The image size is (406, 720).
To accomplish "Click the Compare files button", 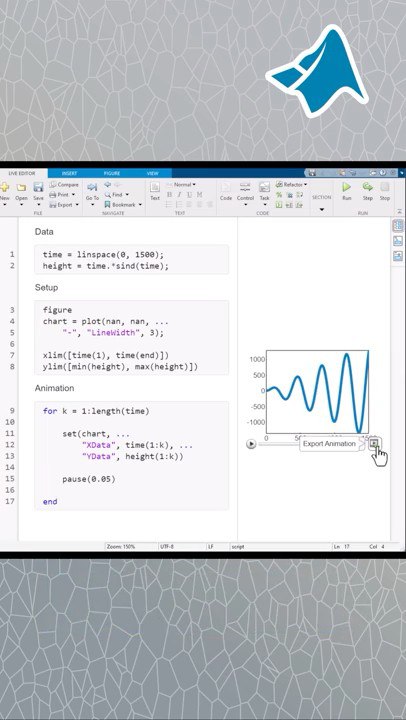I will (x=64, y=185).
